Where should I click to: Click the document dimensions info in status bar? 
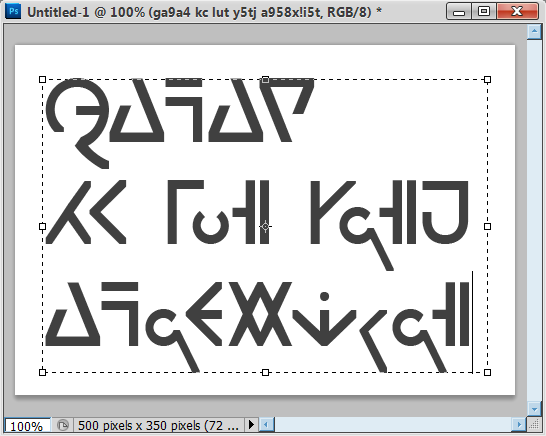click(x=158, y=425)
